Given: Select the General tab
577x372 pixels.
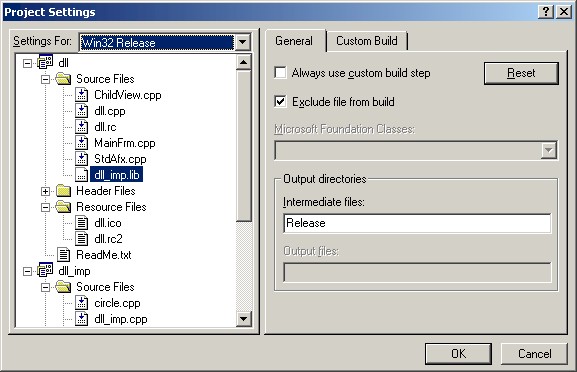Looking at the screenshot, I should coord(294,40).
